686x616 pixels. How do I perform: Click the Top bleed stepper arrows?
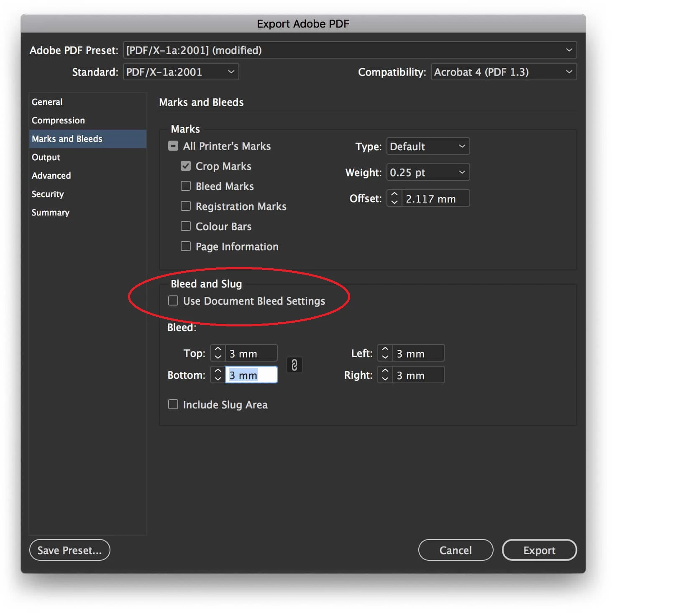pos(218,353)
